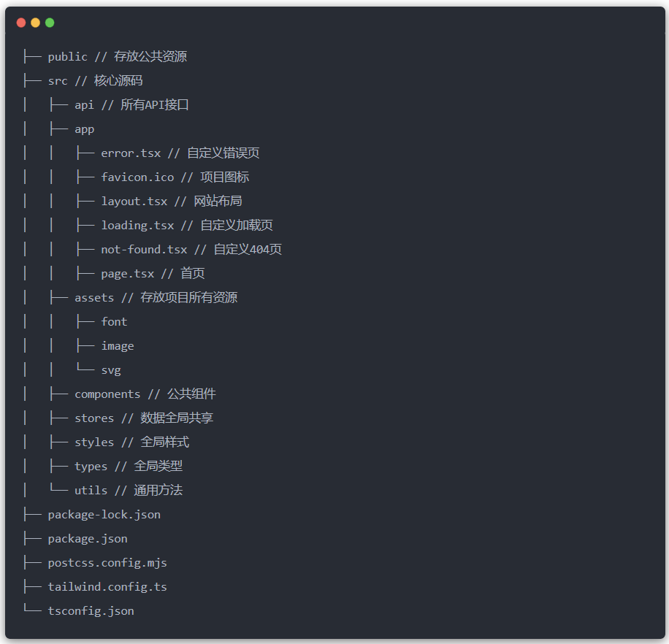Viewport: 669px width, 644px height.
Task: Select the not-found.tsx file
Action: [x=144, y=250]
